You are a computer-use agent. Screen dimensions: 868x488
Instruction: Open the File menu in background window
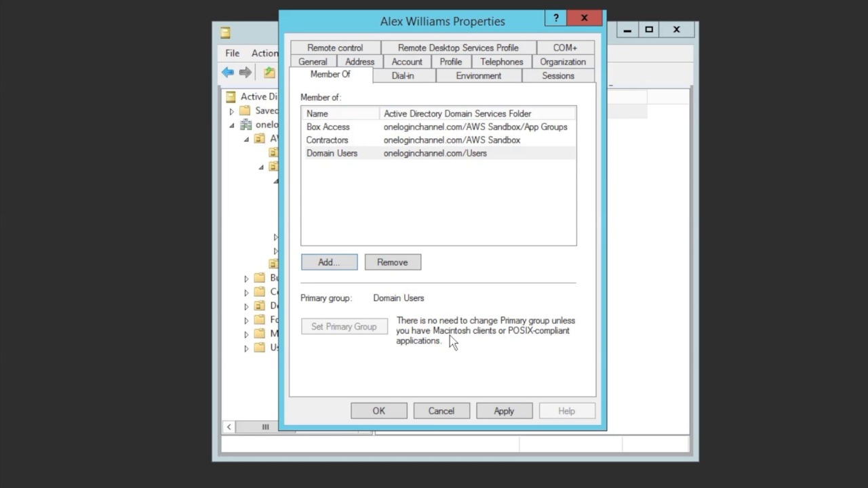pos(233,53)
